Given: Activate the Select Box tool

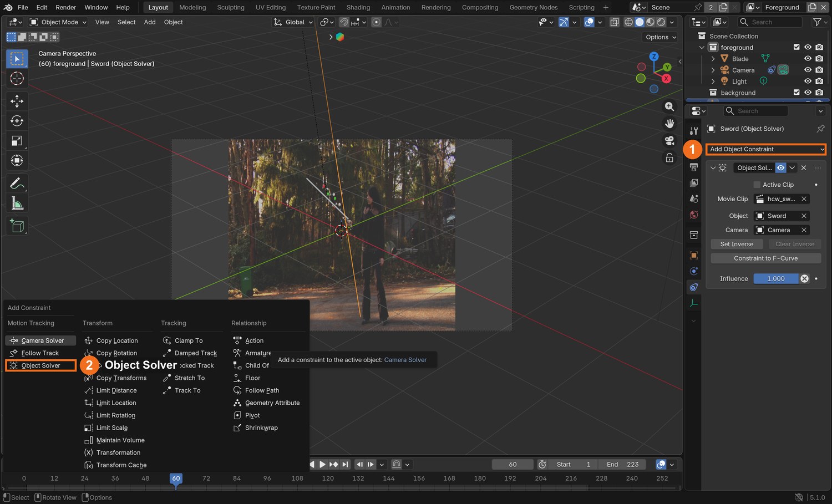Looking at the screenshot, I should click(x=17, y=59).
